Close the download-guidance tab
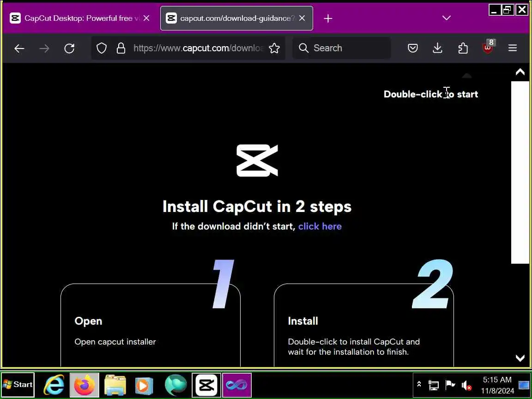 tap(302, 18)
